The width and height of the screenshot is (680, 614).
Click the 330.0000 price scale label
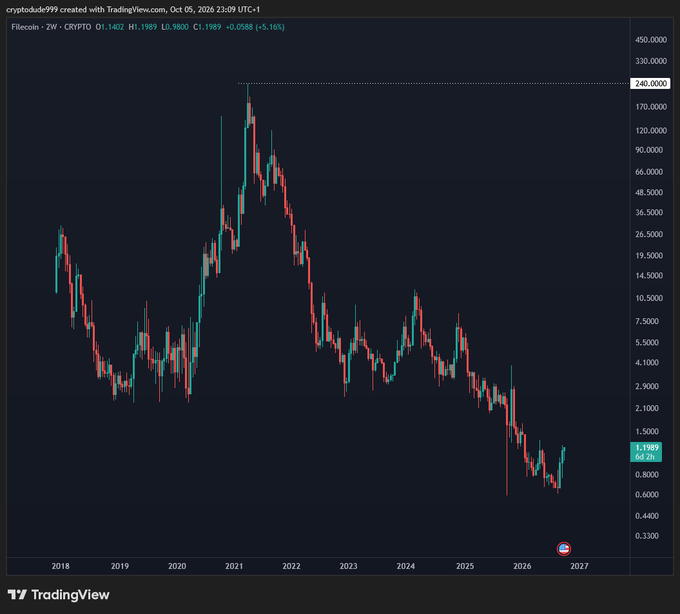click(x=651, y=61)
